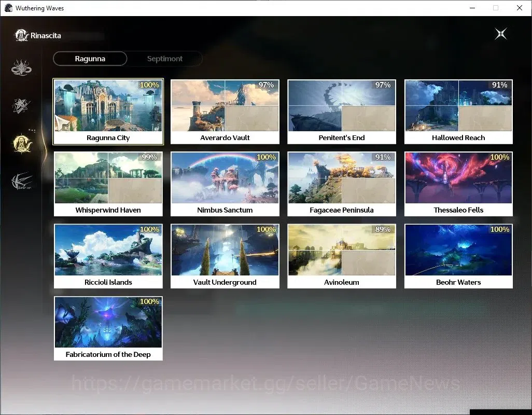
Task: Click the 99% progress on Whisperwind Haven
Action: click(x=150, y=157)
